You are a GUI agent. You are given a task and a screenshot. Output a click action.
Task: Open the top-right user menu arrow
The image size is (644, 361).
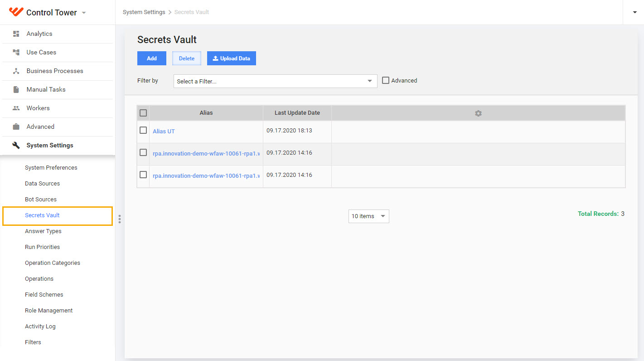tap(635, 12)
